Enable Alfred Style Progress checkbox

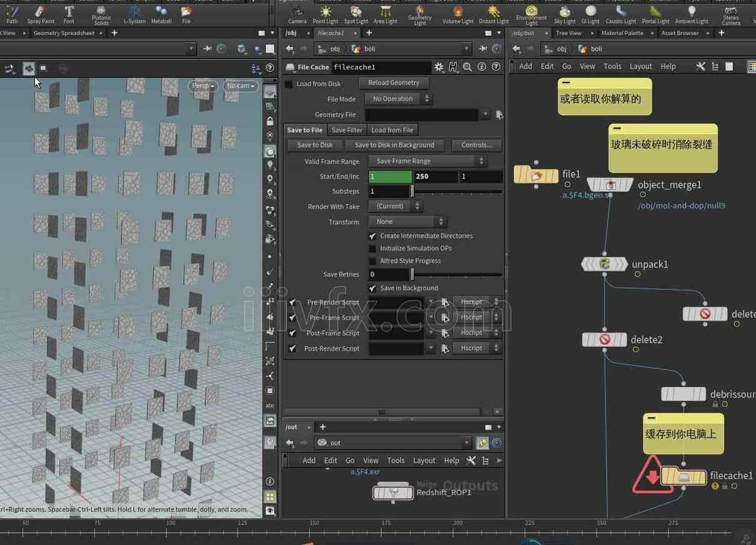coord(372,261)
